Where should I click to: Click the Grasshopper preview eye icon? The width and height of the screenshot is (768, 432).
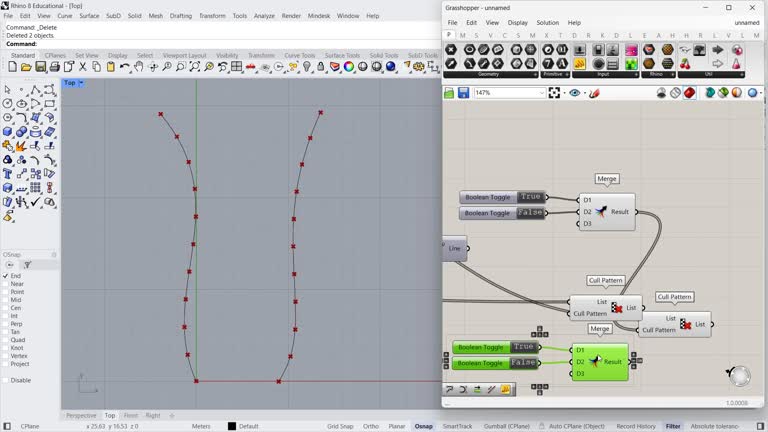tap(574, 93)
